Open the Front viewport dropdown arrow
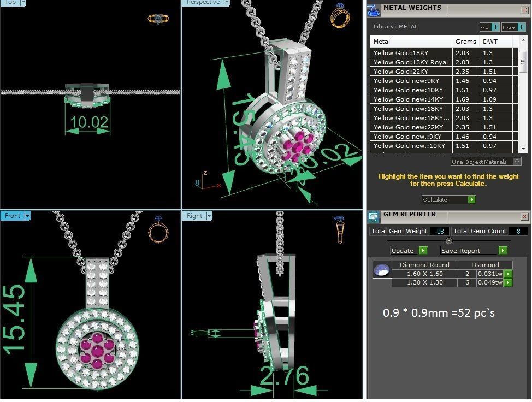This screenshot has height=402, width=532. coord(27,216)
